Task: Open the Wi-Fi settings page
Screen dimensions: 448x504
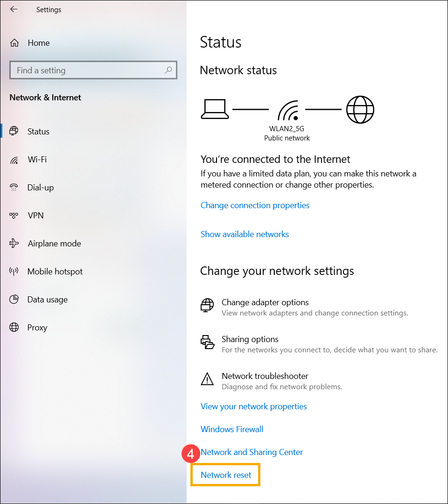Action: pyautogui.click(x=37, y=160)
